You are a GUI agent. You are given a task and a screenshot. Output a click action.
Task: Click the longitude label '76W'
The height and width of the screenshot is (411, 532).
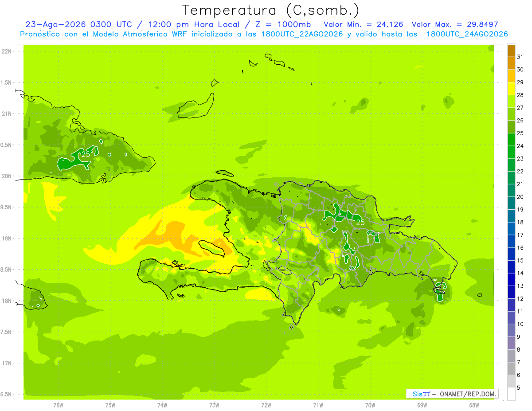click(x=58, y=405)
